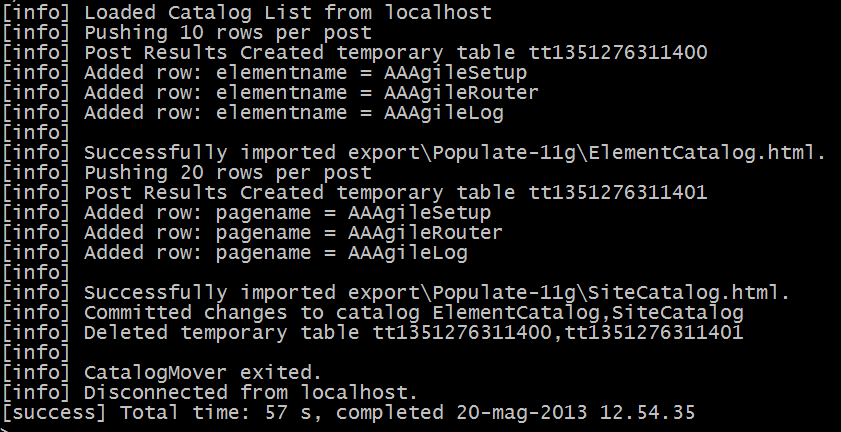This screenshot has width=841, height=432.
Task: Click the 'Deleted temporary table' line
Action: pos(373,333)
